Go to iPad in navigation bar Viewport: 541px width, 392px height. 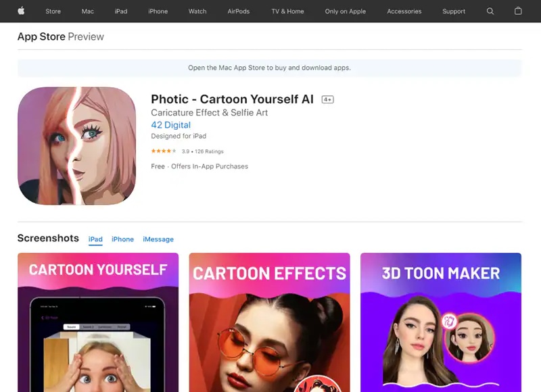[x=121, y=11]
